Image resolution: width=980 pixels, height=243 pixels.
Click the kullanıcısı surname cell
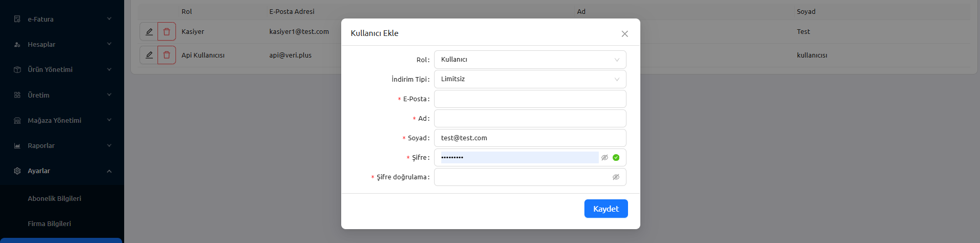pyautogui.click(x=812, y=55)
